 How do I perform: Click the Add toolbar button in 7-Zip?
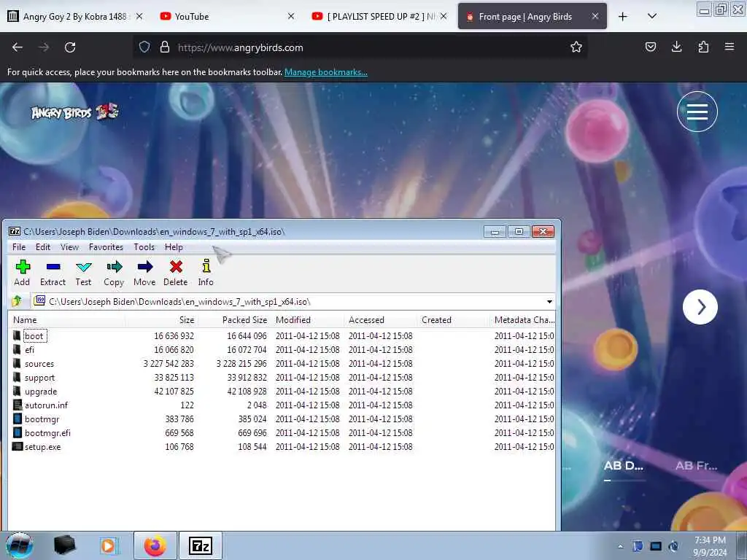[x=22, y=273]
